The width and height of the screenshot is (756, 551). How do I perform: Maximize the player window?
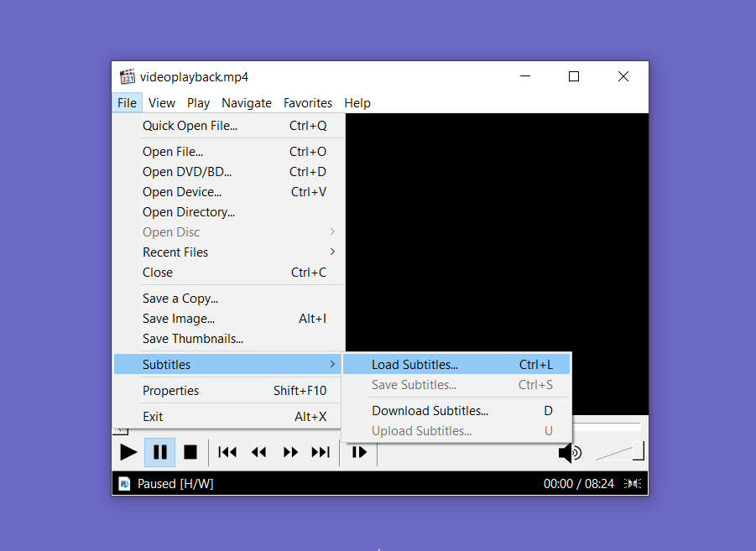574,76
